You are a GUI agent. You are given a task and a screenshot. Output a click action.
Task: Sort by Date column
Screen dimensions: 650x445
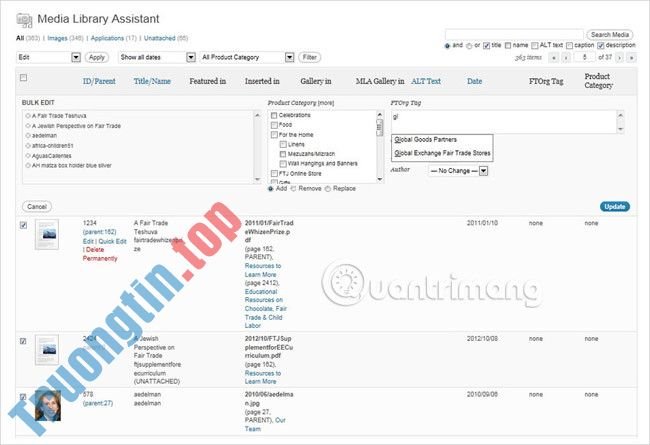pyautogui.click(x=474, y=81)
